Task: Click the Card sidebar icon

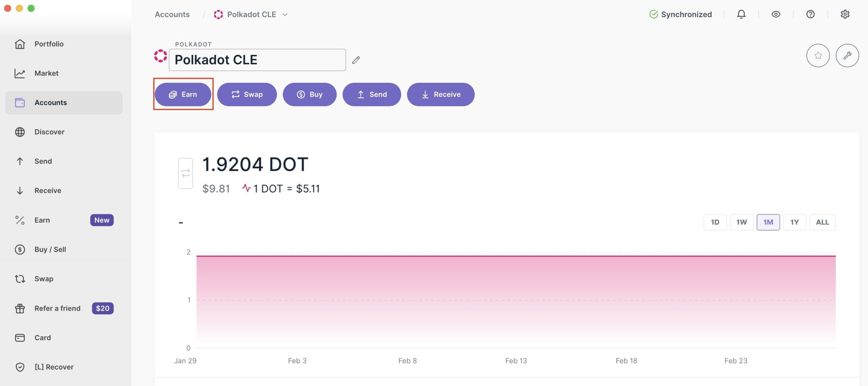Action: (20, 338)
